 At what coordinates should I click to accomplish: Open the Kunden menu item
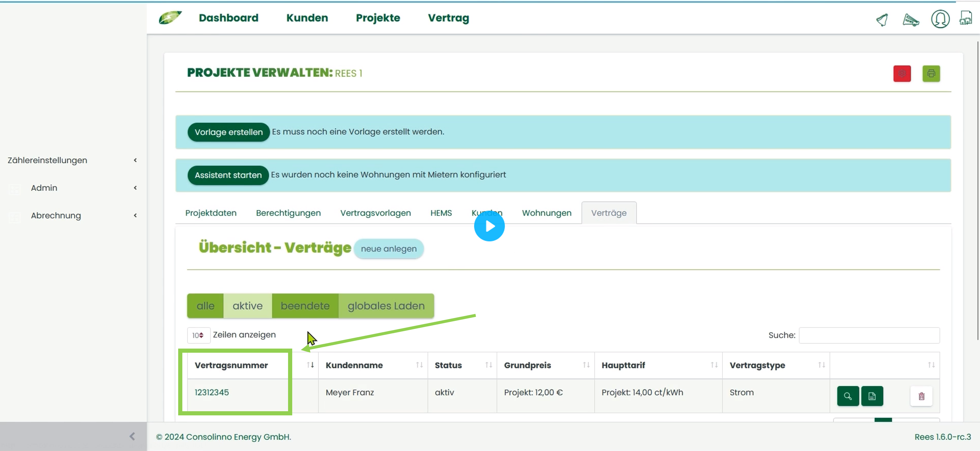click(307, 18)
